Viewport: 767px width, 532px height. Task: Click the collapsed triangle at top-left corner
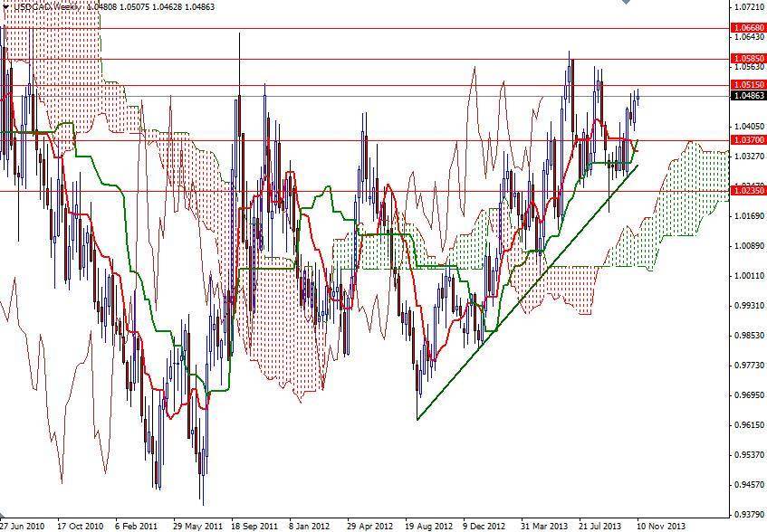coord(5,6)
